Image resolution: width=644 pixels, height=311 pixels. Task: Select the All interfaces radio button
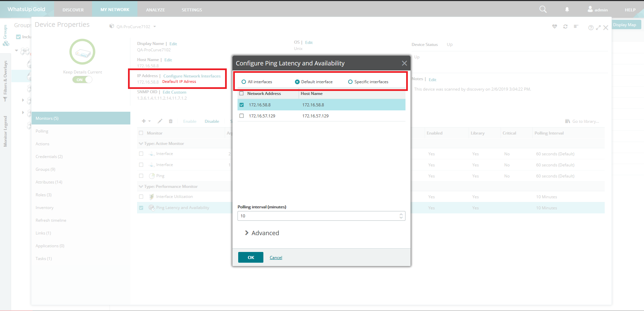243,82
